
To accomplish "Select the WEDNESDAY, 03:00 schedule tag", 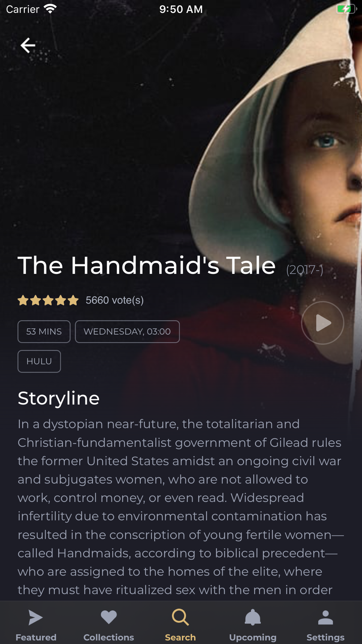I will (x=127, y=331).
